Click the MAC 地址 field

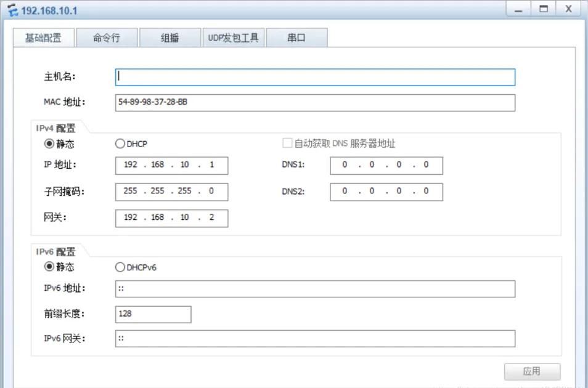tap(314, 103)
